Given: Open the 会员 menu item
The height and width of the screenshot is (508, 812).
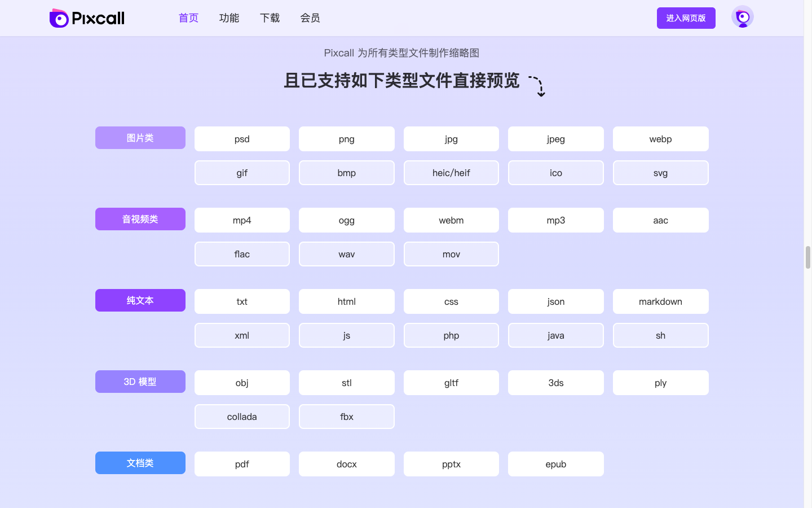Looking at the screenshot, I should (310, 17).
